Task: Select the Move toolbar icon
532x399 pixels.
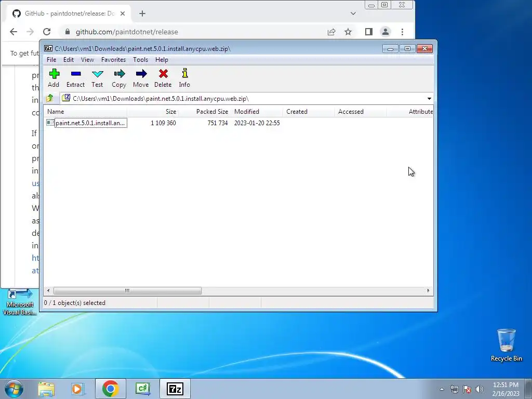Action: 141,78
